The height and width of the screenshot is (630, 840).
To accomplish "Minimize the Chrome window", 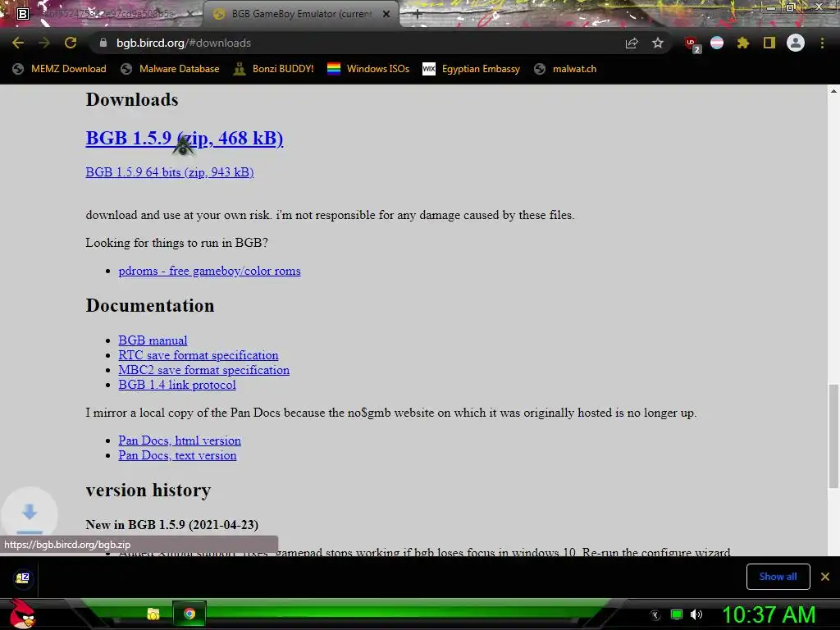I will point(771,7).
